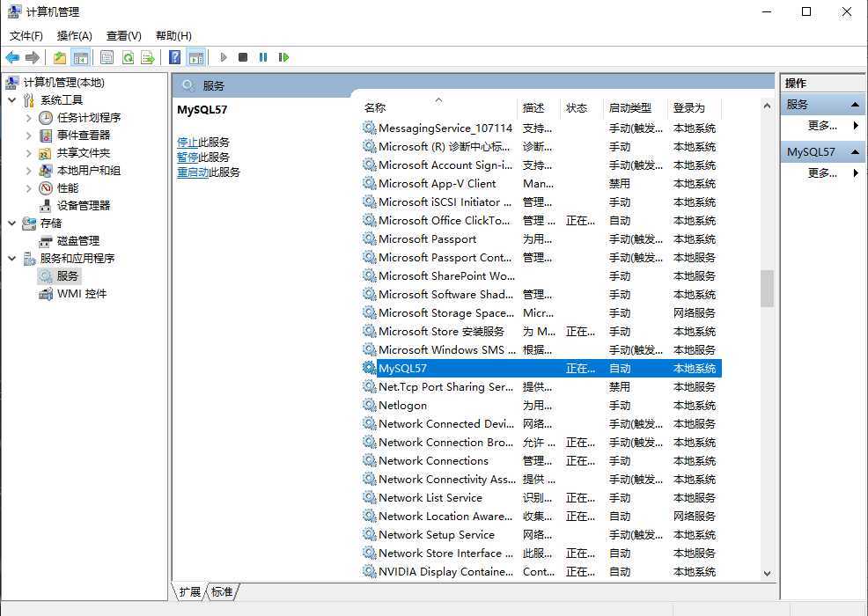Click the Export List toolbar icon

[x=148, y=57]
